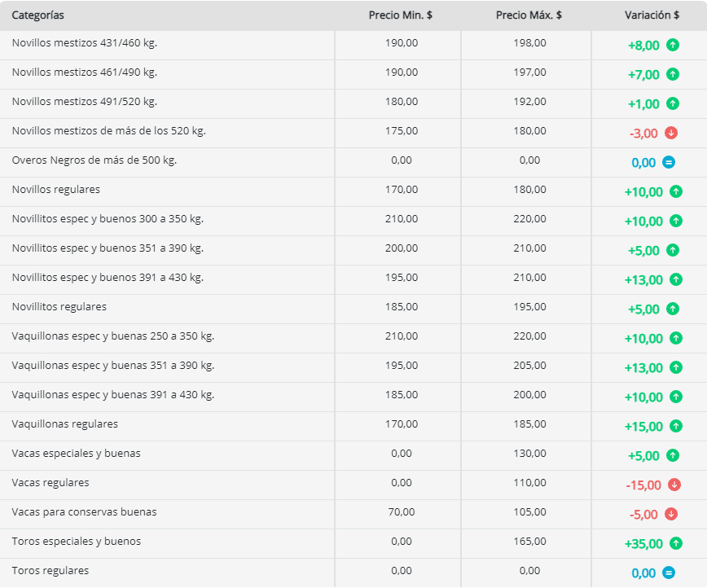The image size is (707, 588).
Task: Select the Novillitos regulares row label
Action: click(x=59, y=307)
